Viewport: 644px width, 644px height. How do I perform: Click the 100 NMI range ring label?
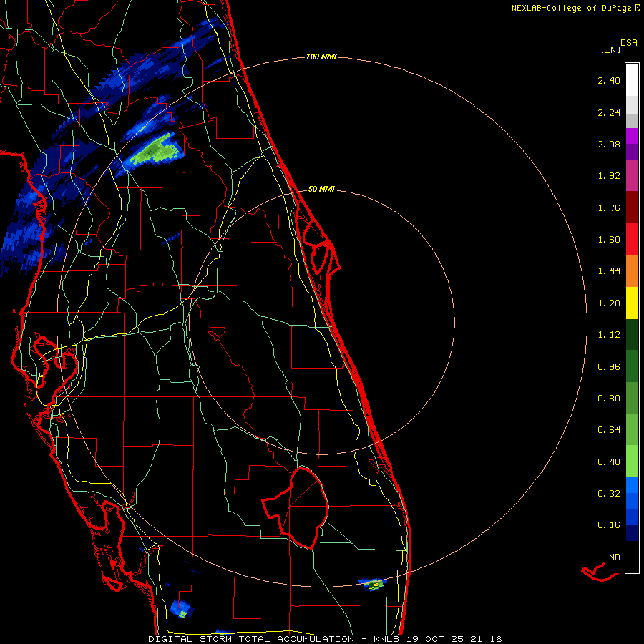click(321, 57)
